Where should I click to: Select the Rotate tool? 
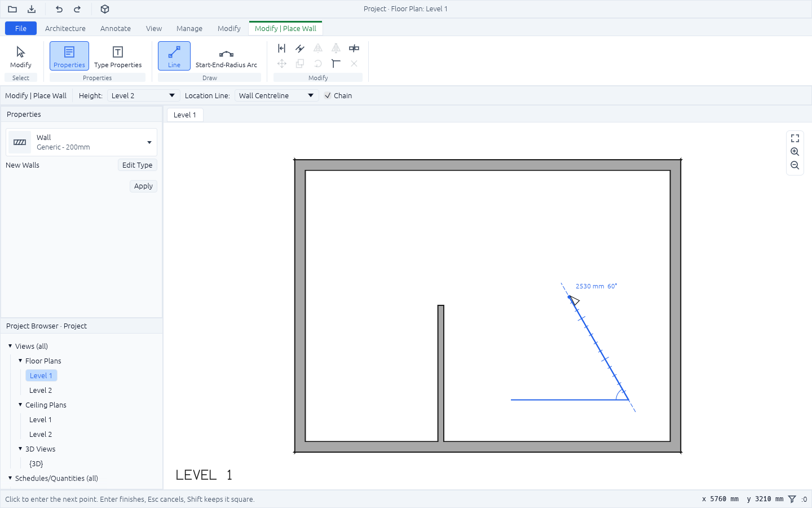click(x=318, y=64)
